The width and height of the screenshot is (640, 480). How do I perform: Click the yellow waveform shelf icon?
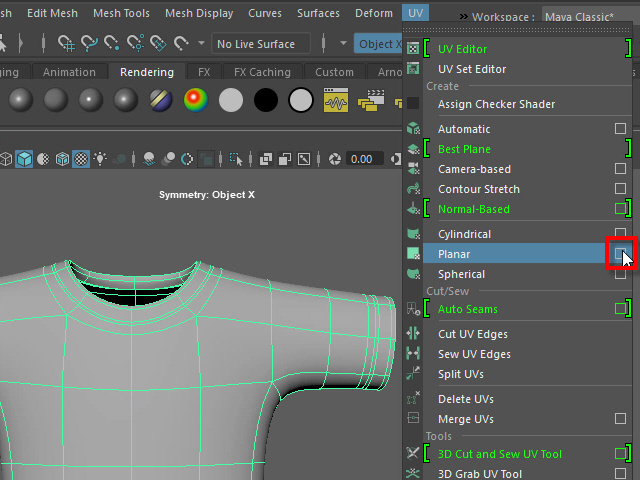(x=336, y=101)
